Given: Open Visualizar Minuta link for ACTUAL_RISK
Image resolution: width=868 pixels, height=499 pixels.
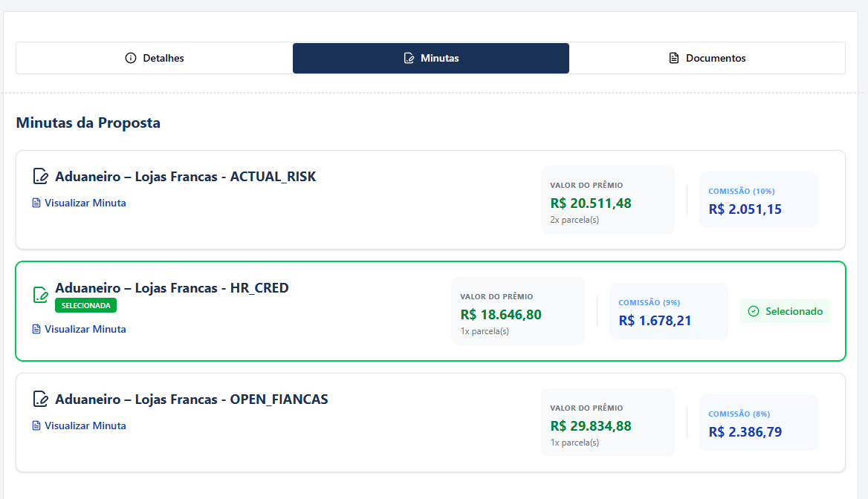Looking at the screenshot, I should (x=85, y=203).
